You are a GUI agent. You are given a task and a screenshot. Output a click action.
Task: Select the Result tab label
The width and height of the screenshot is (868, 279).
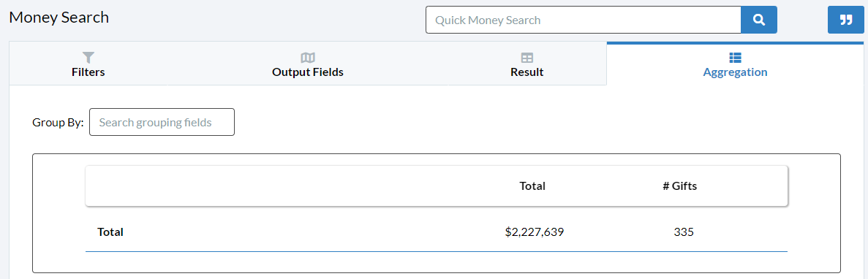(x=527, y=72)
